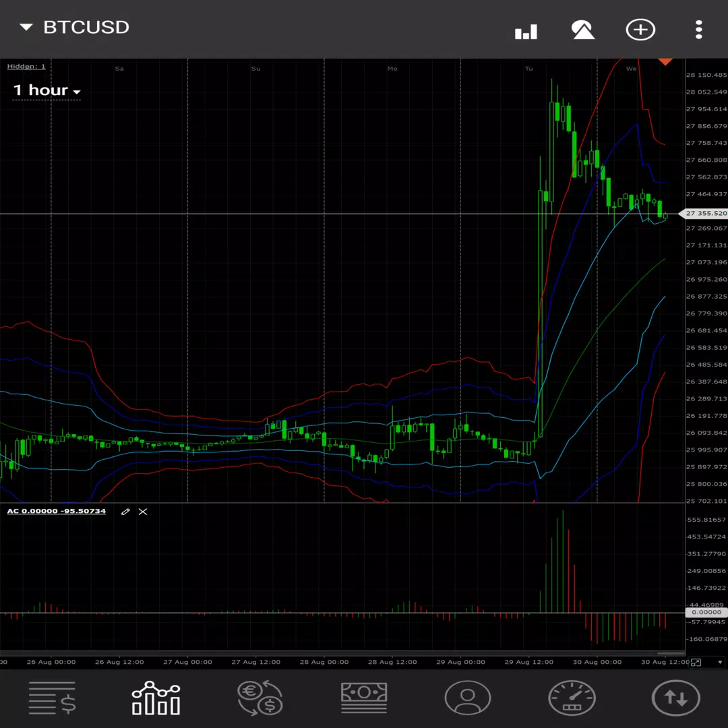
Task: Open the speedometer gauge icon
Action: coord(572,698)
